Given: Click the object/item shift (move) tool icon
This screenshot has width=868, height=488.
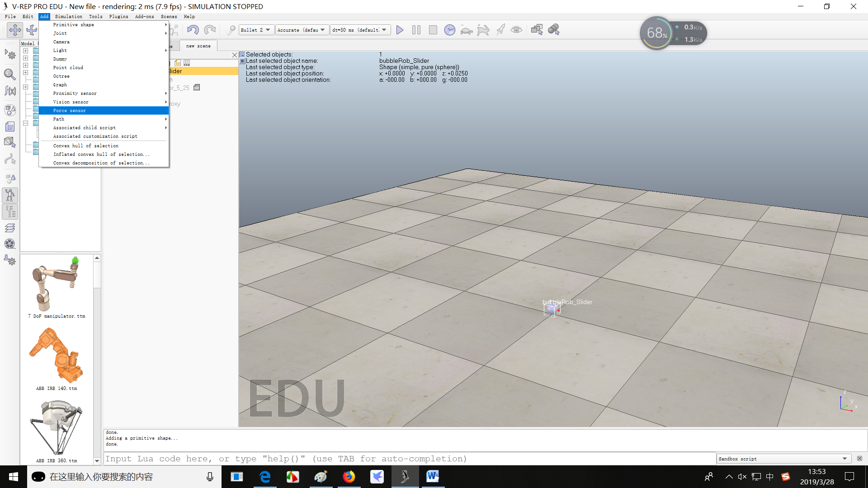Looking at the screenshot, I should [x=15, y=30].
